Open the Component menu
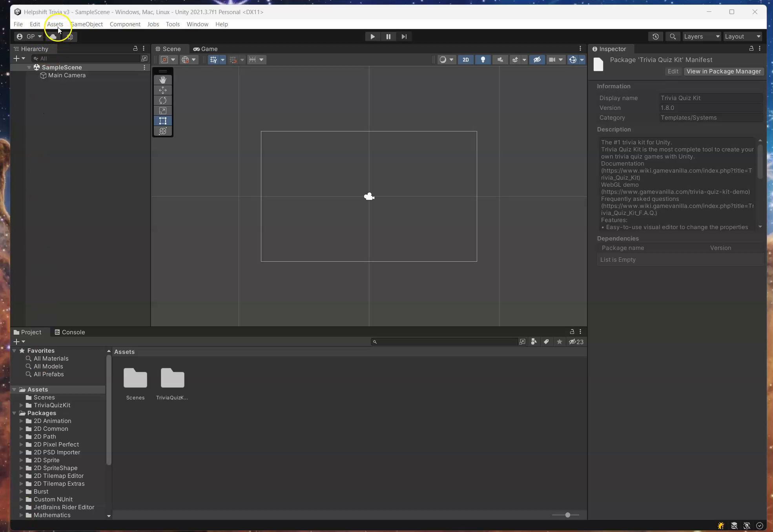The image size is (773, 532). tap(125, 24)
